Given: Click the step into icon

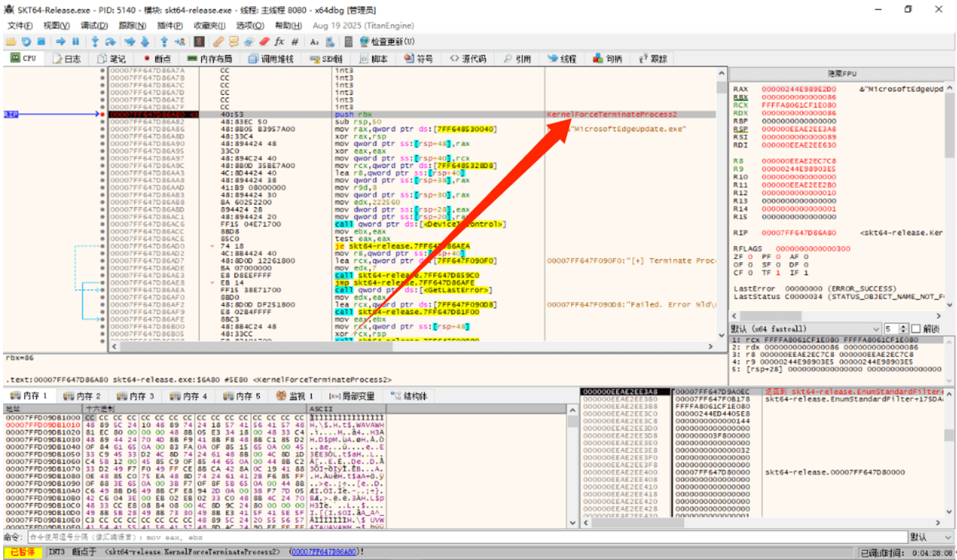Looking at the screenshot, I should (x=96, y=41).
